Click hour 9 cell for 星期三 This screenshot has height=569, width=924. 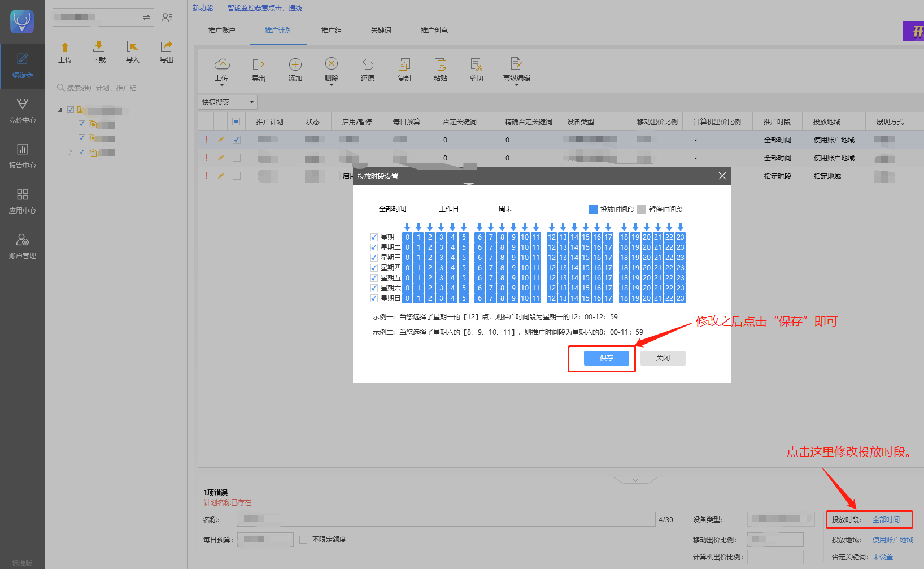513,258
